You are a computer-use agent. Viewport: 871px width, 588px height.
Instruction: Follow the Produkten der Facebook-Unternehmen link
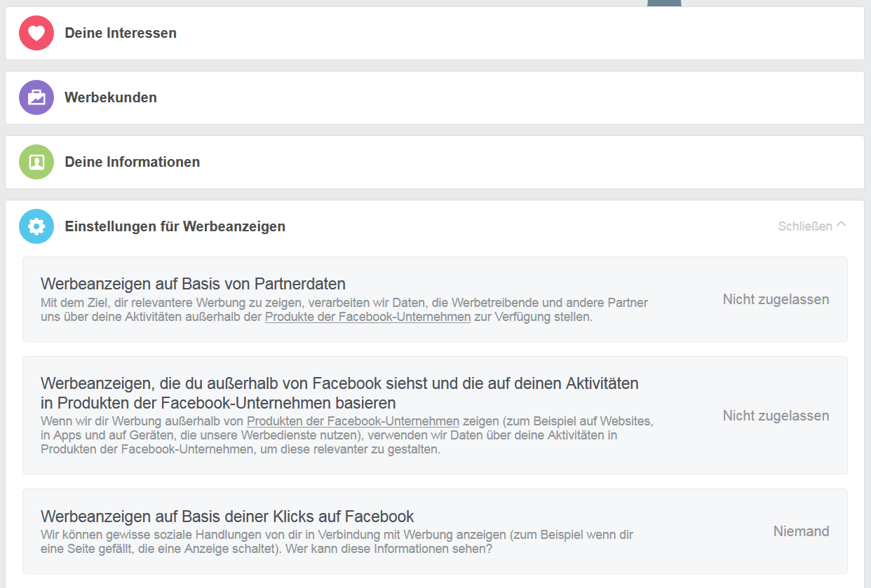point(353,421)
